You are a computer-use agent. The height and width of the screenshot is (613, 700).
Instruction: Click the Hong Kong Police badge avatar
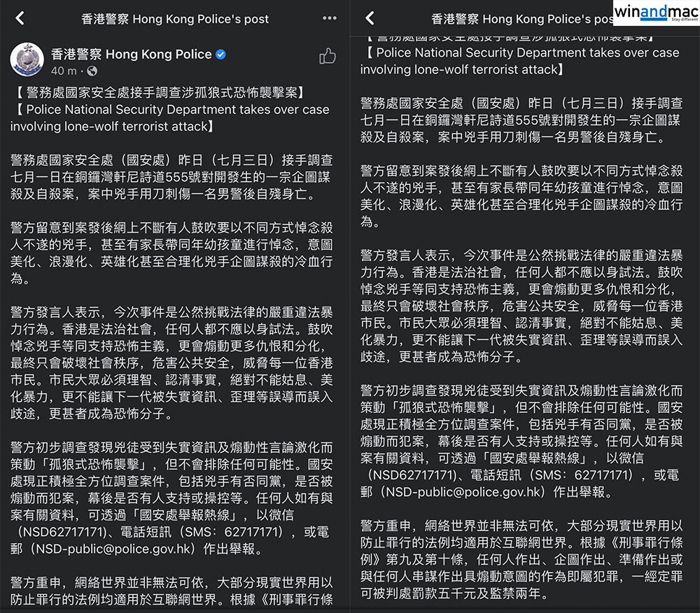pyautogui.click(x=27, y=61)
